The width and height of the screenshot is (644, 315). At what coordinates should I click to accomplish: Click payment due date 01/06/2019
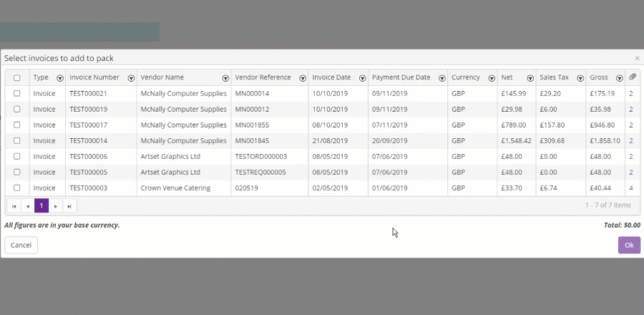point(390,188)
